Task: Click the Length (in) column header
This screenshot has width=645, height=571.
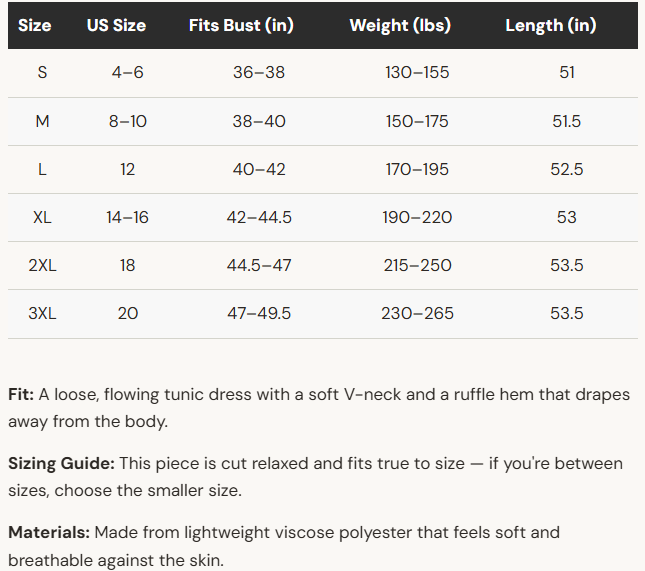Action: point(551,26)
